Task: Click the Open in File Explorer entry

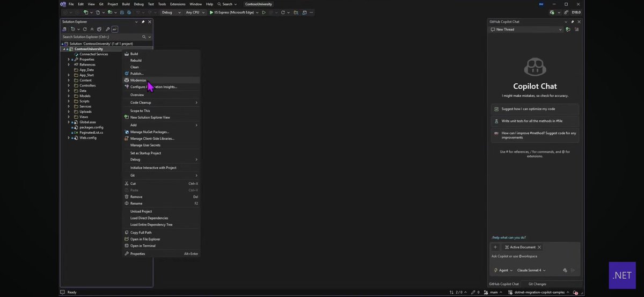Action: (161, 239)
